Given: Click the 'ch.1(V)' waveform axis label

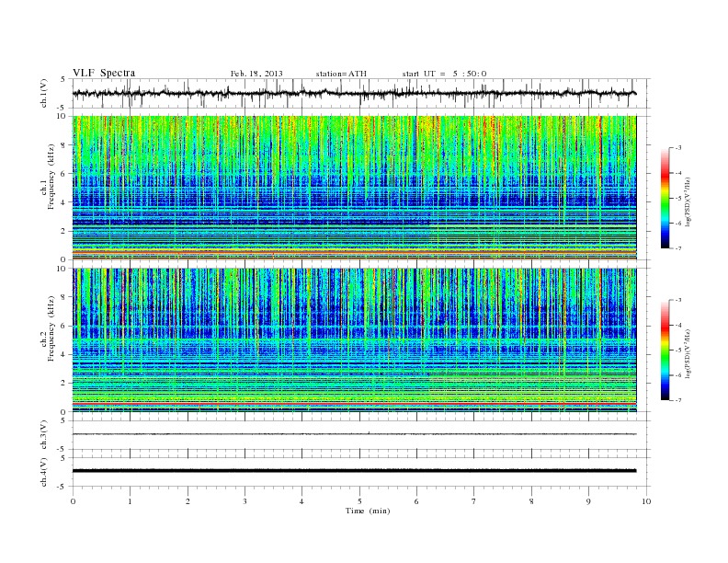Looking at the screenshot, I should point(43,93).
